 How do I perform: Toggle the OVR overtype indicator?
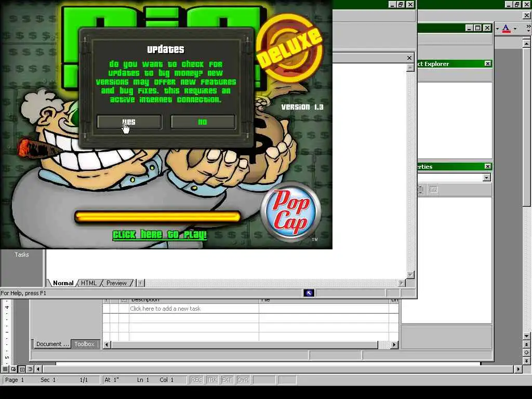pyautogui.click(x=243, y=380)
